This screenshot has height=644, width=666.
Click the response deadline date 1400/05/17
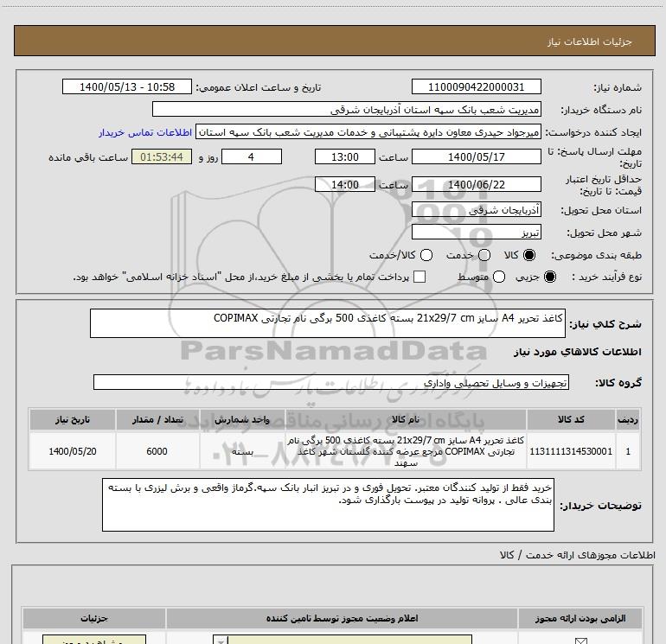tap(476, 156)
